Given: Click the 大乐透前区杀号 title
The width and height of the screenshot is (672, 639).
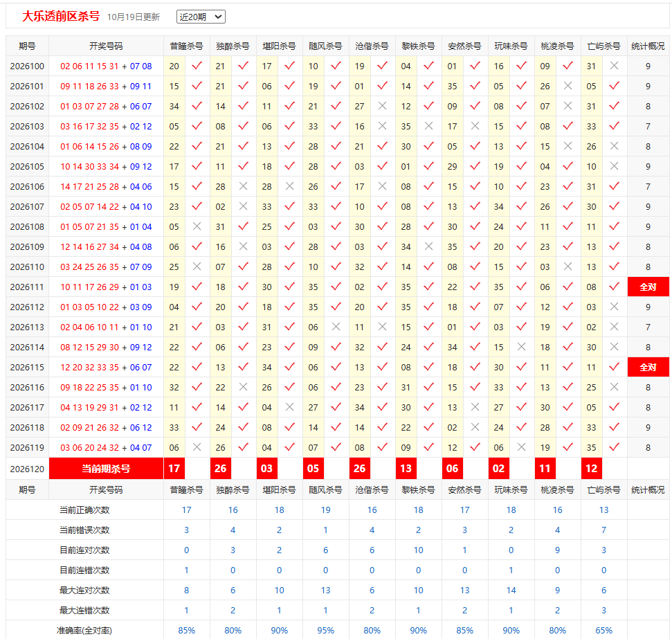Looking at the screenshot, I should [61, 17].
